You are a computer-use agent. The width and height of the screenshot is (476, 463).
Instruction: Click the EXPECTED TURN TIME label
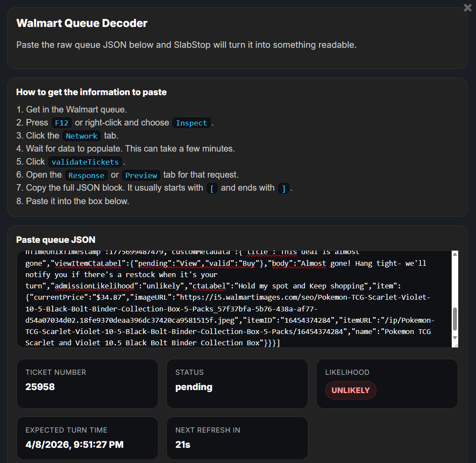click(x=66, y=430)
